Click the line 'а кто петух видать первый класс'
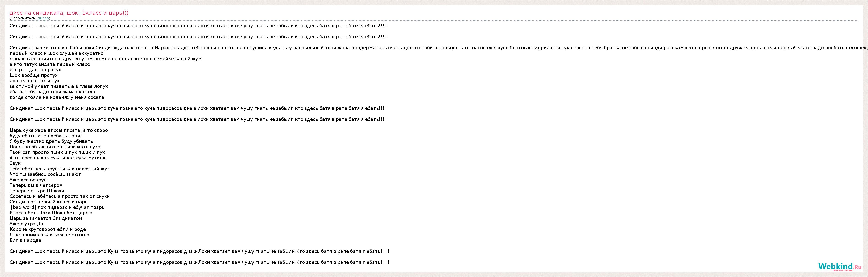This screenshot has height=277, width=868. pos(50,64)
